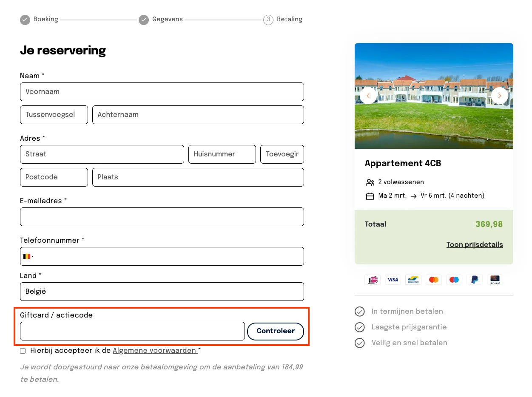Show the next apartment photo

tap(500, 96)
